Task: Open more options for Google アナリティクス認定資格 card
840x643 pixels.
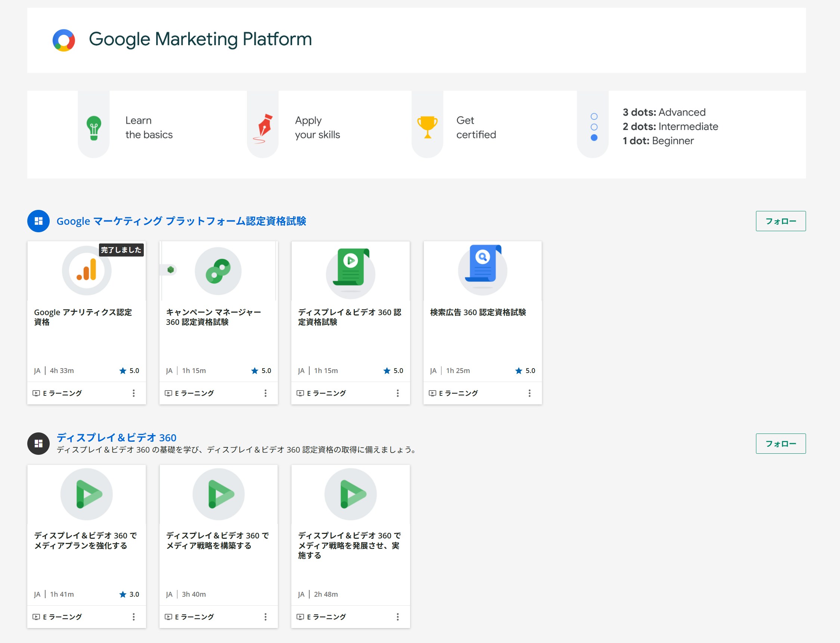Action: [x=134, y=393]
